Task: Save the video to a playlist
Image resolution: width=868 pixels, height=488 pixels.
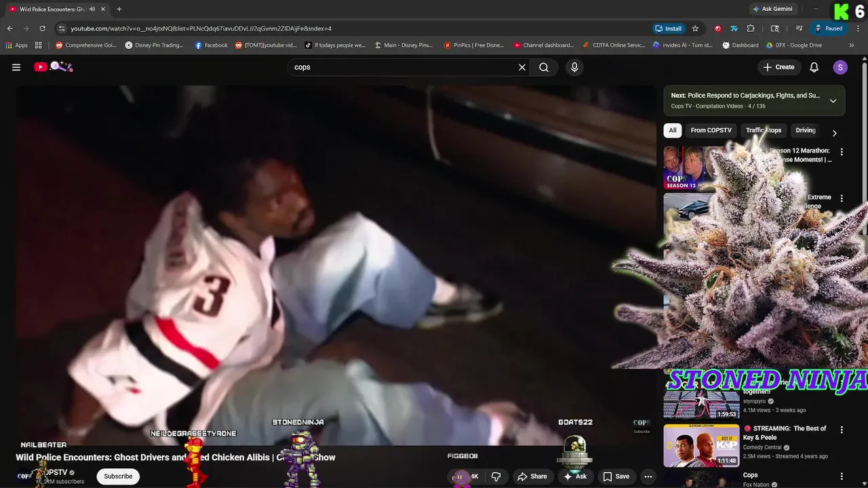Action: (616, 476)
